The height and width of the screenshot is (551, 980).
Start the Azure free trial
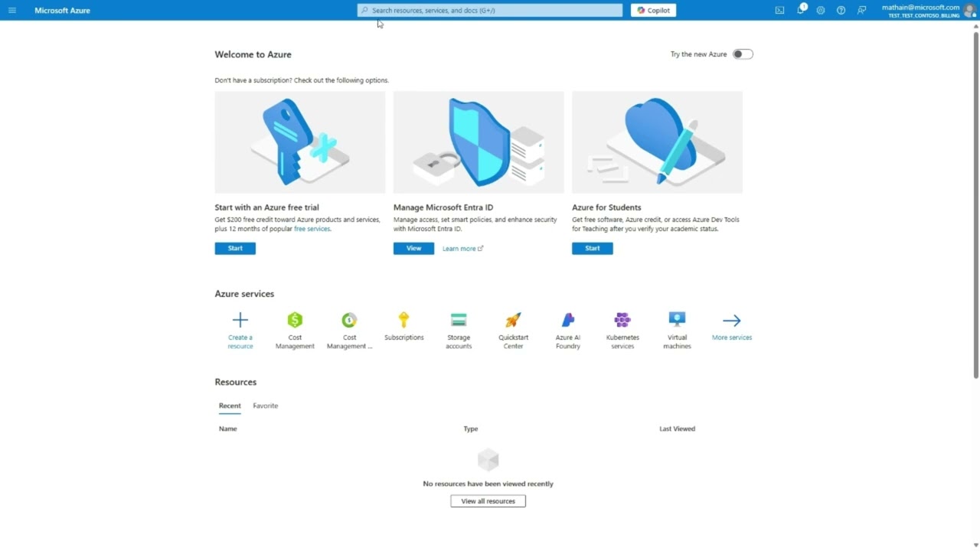[235, 248]
